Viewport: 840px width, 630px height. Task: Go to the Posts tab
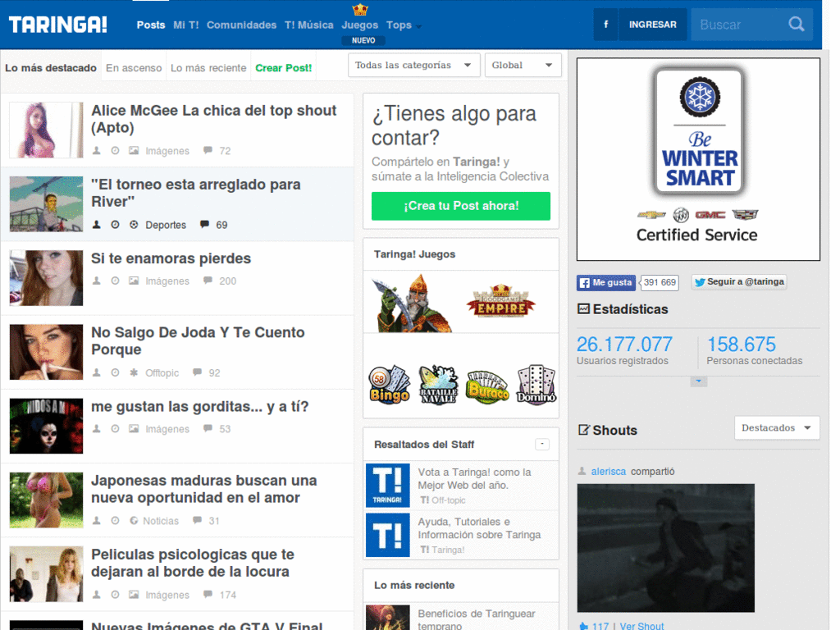click(151, 25)
